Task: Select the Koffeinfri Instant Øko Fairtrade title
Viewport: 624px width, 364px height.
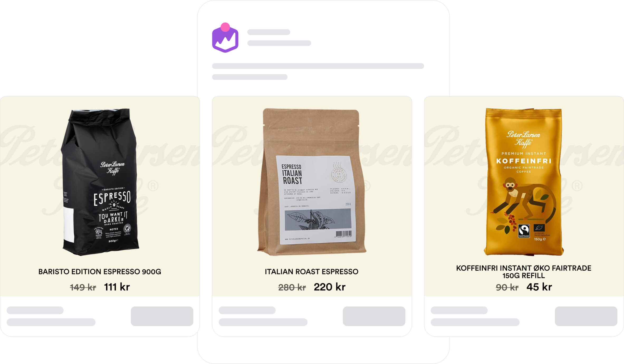Action: (x=524, y=272)
